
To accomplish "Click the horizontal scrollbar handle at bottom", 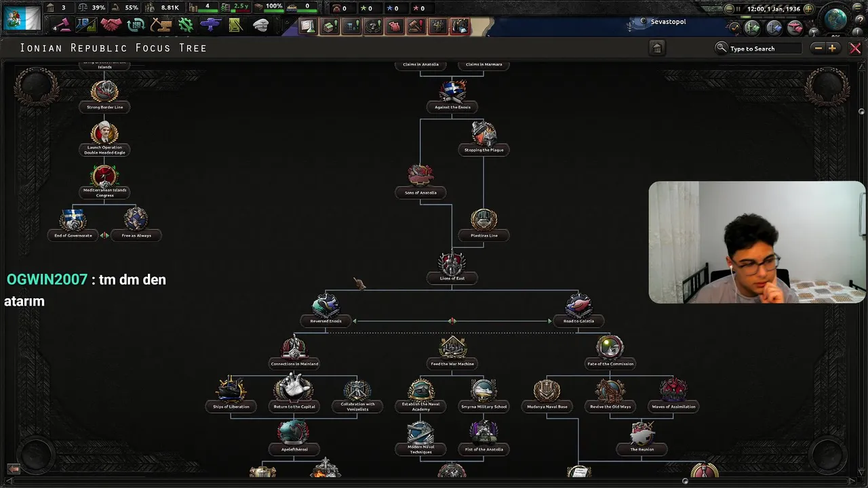I will 686,482.
